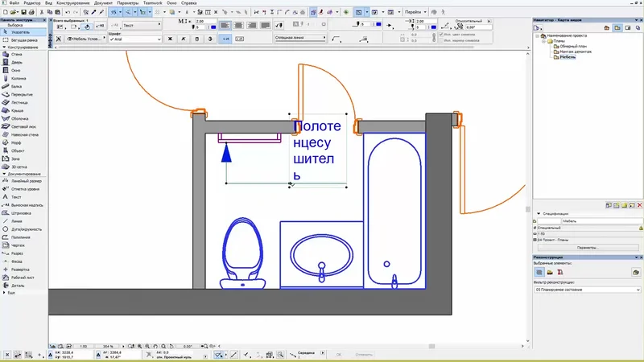
Task: Open the Teamwork menu
Action: [x=152, y=3]
